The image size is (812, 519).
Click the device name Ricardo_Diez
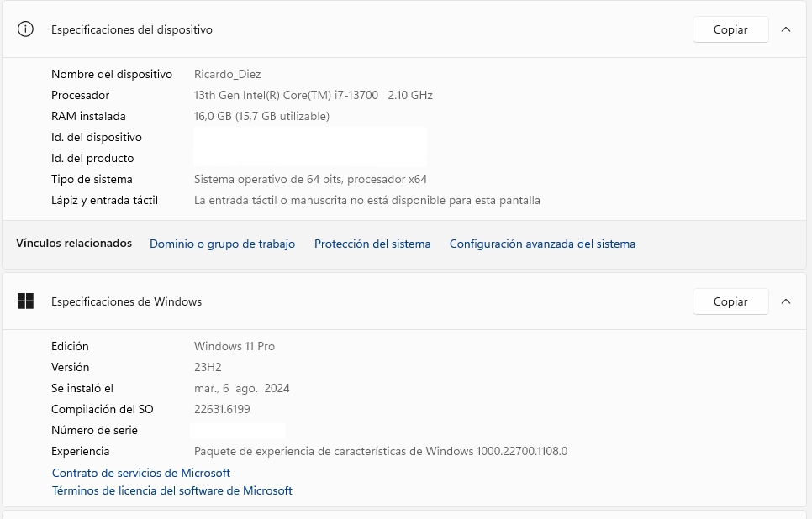(227, 74)
